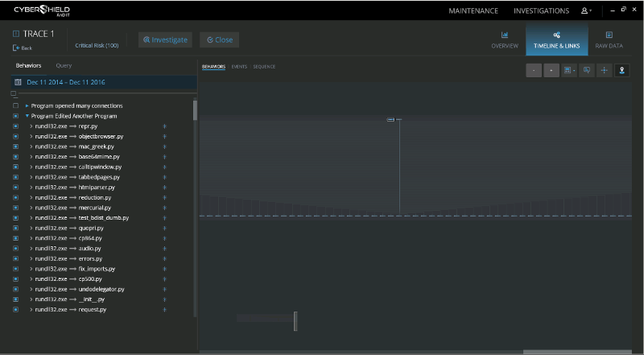The image size is (644, 355).
Task: Open the timeline layout dropdown in toolbar
Action: coord(570,71)
